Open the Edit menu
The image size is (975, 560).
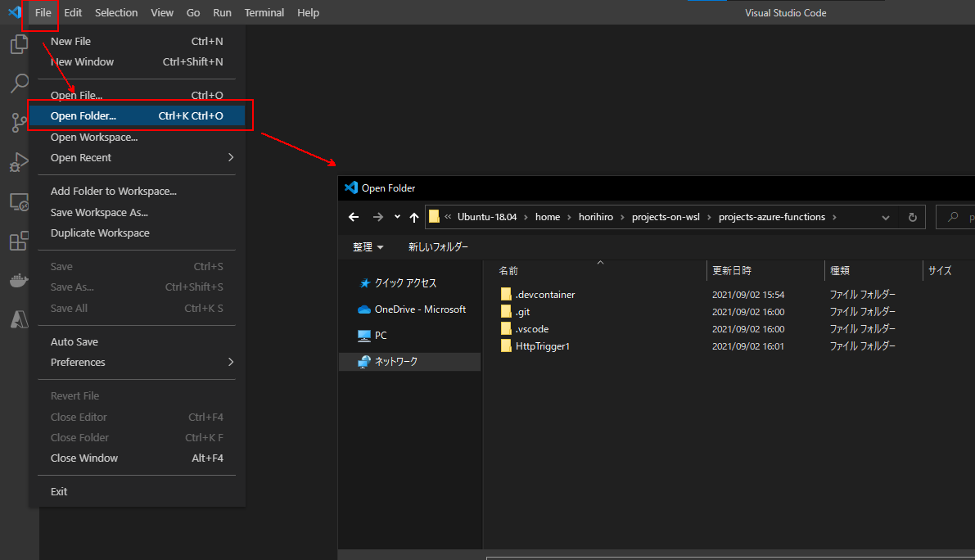73,12
